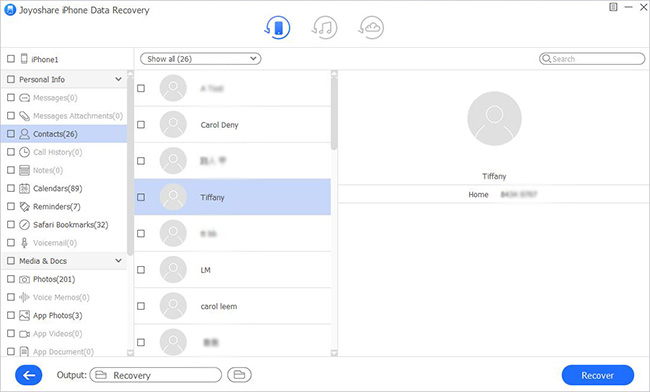Click the search magnifier icon
Viewport: 650px width, 392px height.
coord(546,58)
